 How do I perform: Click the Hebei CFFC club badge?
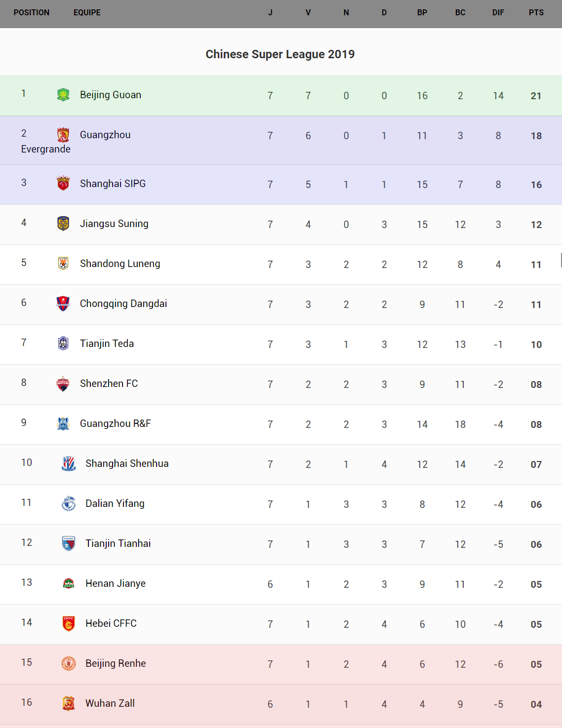[x=69, y=623]
